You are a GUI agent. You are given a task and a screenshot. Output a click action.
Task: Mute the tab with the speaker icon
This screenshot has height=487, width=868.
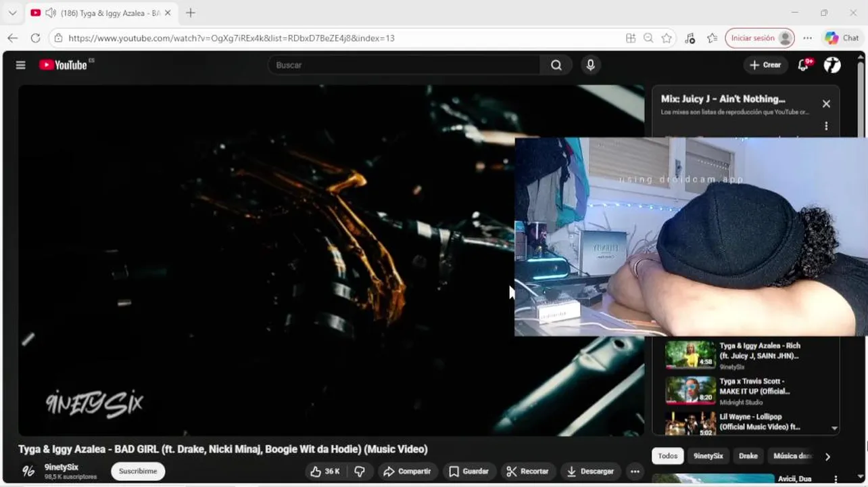coord(49,13)
